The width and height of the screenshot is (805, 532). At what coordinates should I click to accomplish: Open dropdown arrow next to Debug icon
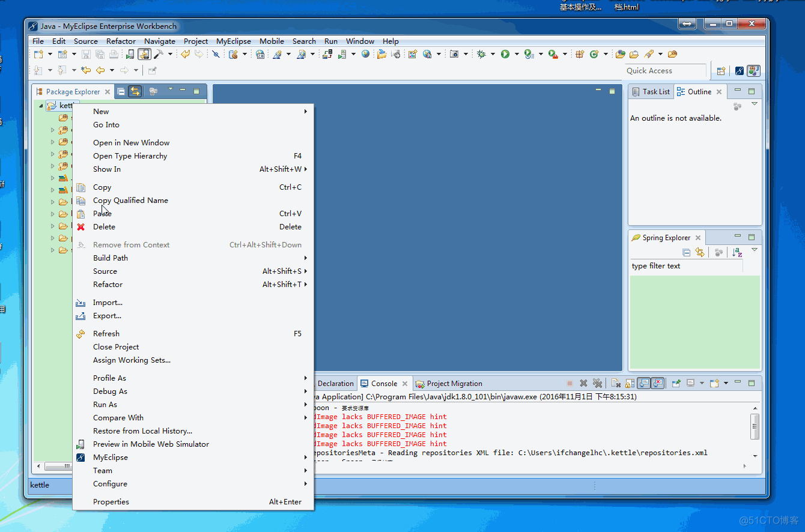tap(493, 54)
